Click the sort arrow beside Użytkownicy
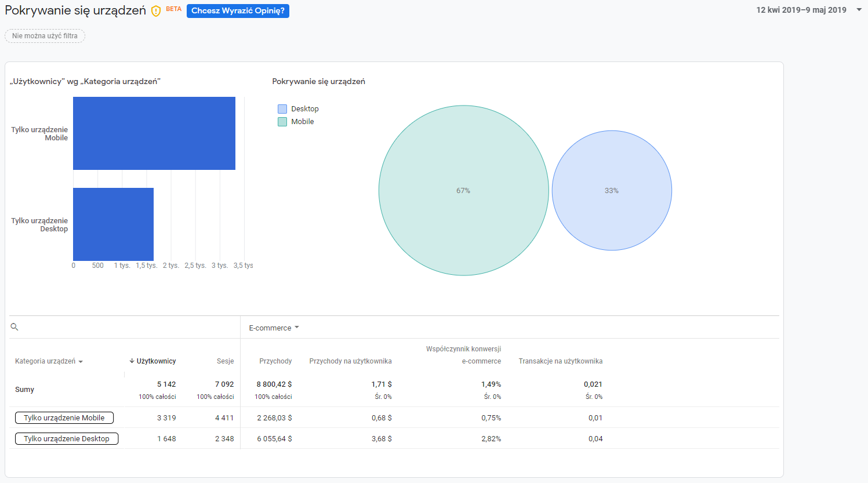Screen dimensions: 868x483 coord(132,361)
